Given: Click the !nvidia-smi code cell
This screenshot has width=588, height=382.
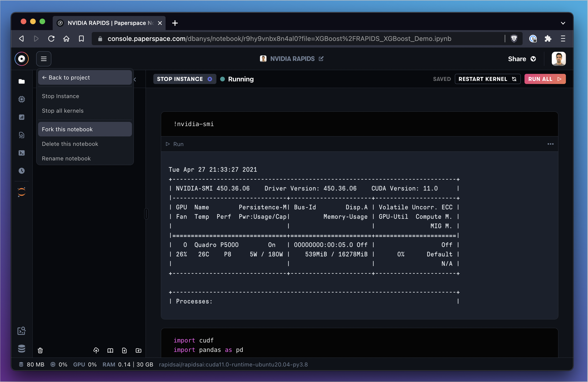Looking at the screenshot, I should coord(359,124).
